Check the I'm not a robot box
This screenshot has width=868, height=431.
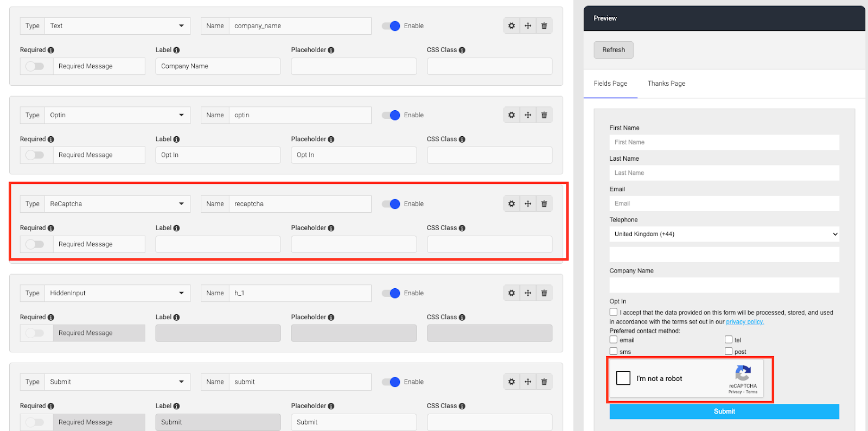coord(623,378)
